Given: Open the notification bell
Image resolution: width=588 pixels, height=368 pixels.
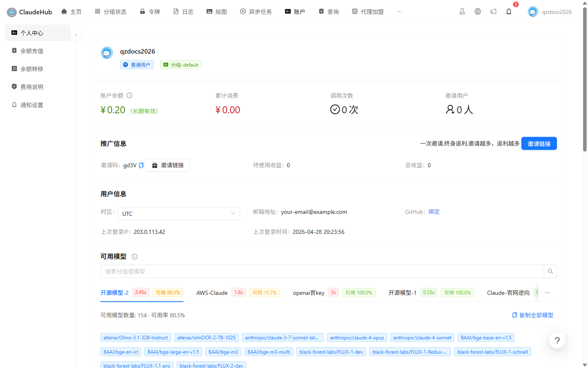Looking at the screenshot, I should [x=509, y=11].
